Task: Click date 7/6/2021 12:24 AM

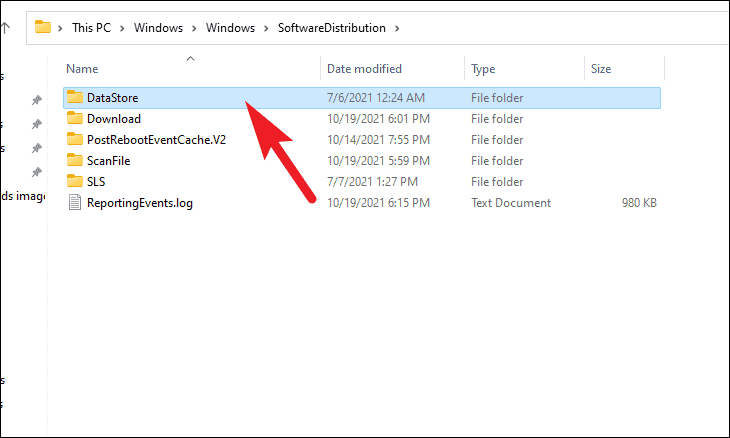Action: [x=376, y=98]
